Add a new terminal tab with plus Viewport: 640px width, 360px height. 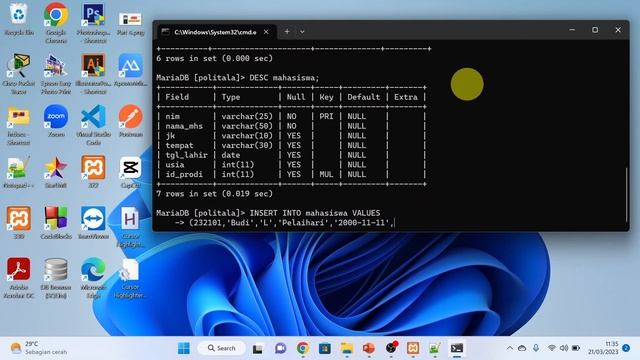pos(287,31)
